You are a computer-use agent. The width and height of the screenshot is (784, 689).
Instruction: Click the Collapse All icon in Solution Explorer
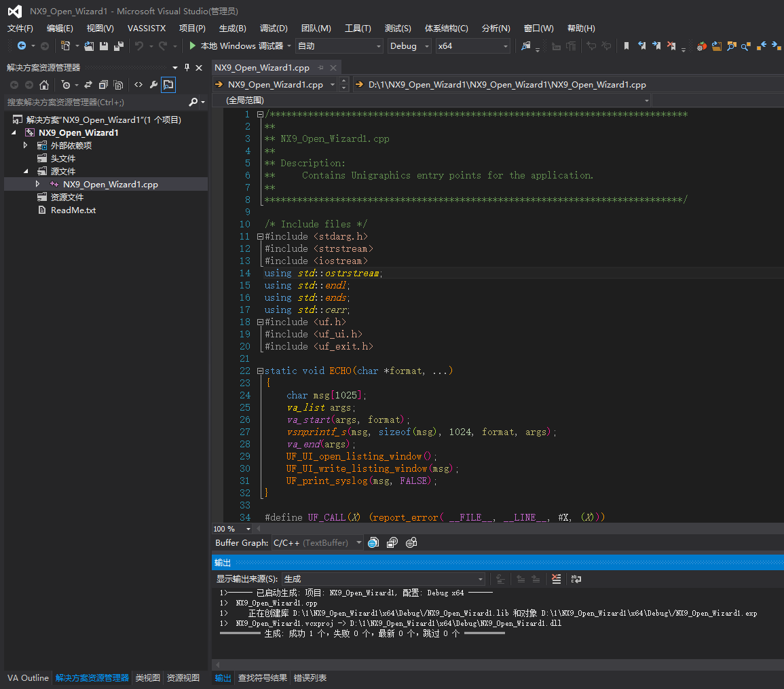click(103, 85)
